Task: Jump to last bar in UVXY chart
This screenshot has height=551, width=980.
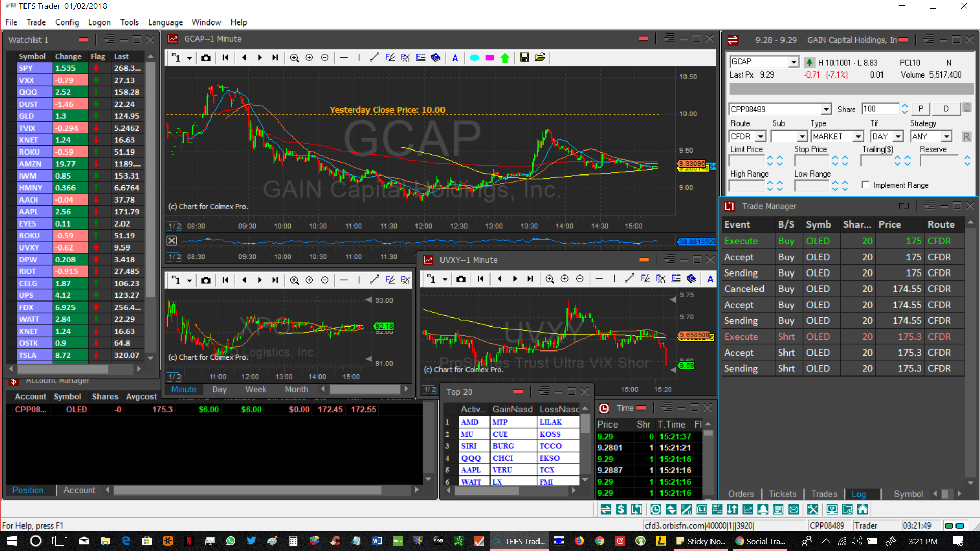Action: point(530,279)
